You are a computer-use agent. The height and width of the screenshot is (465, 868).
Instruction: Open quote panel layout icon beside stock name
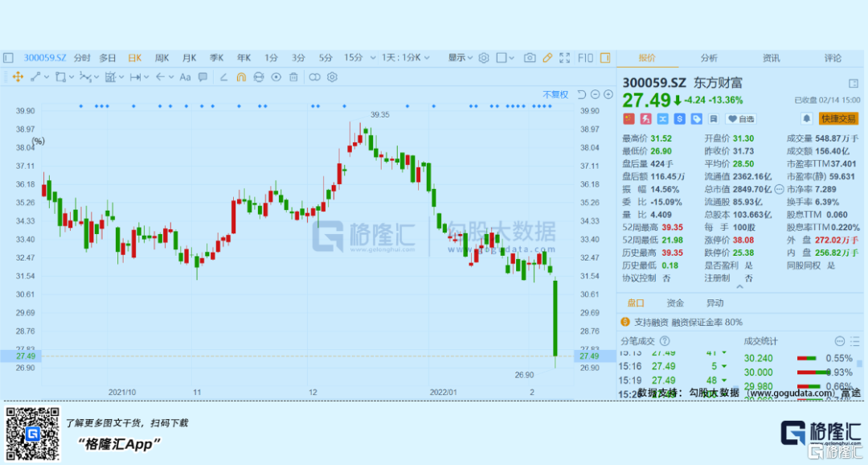pos(853,84)
